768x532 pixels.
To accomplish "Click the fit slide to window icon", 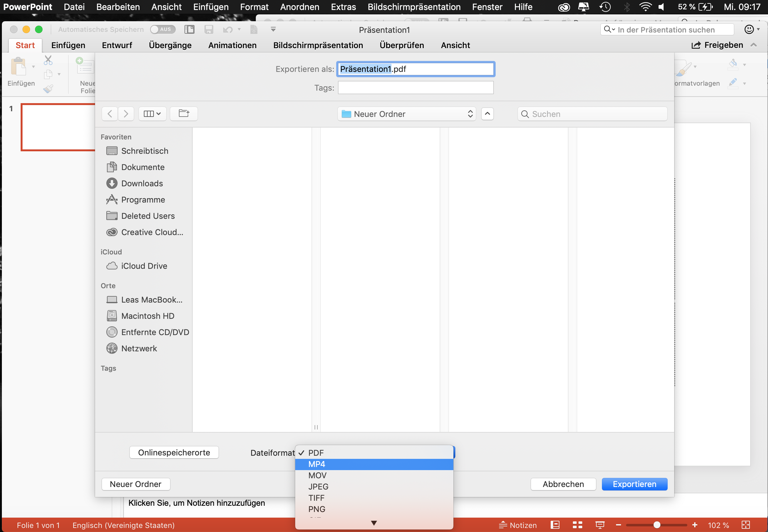I will [x=746, y=525].
